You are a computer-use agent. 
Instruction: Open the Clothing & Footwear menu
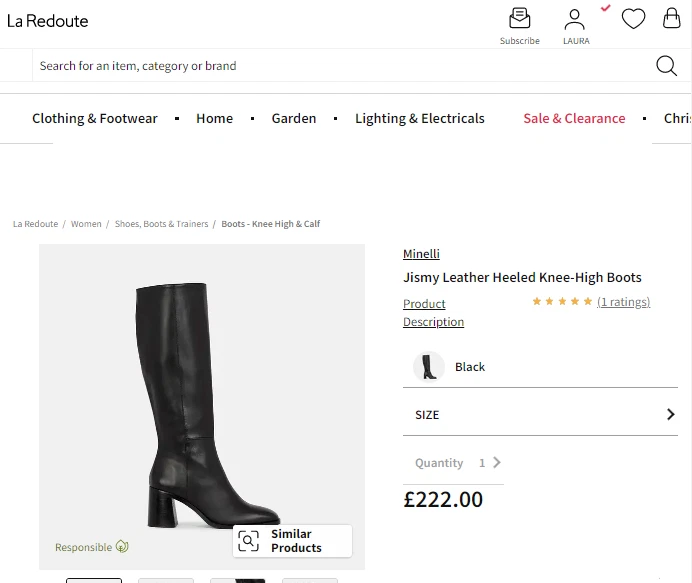point(94,118)
